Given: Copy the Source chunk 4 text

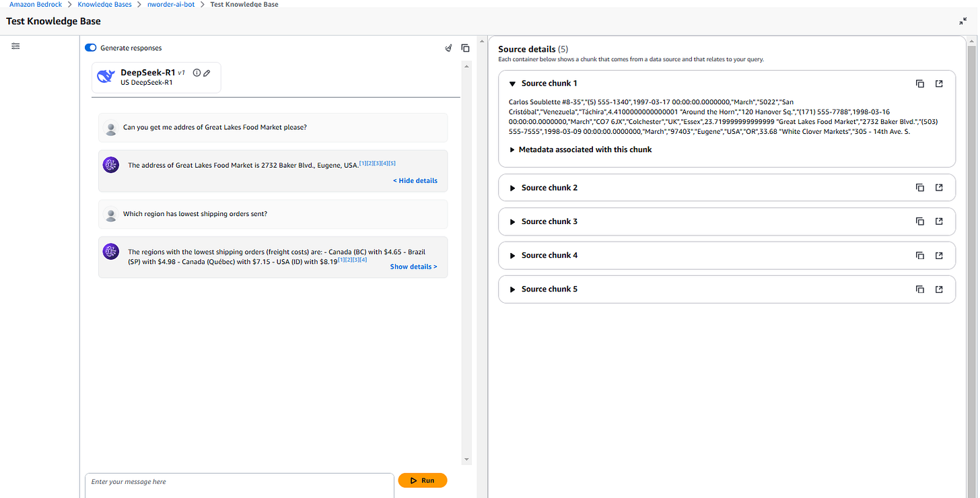Looking at the screenshot, I should (x=920, y=255).
